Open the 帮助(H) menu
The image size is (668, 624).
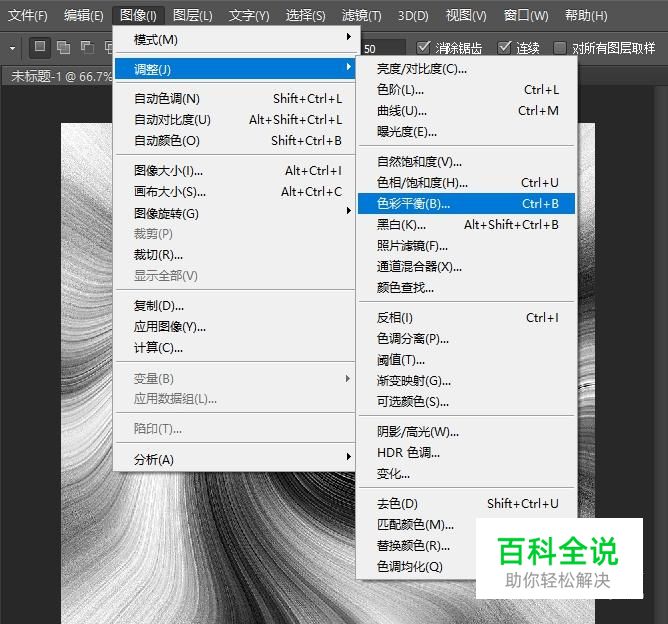pos(586,15)
